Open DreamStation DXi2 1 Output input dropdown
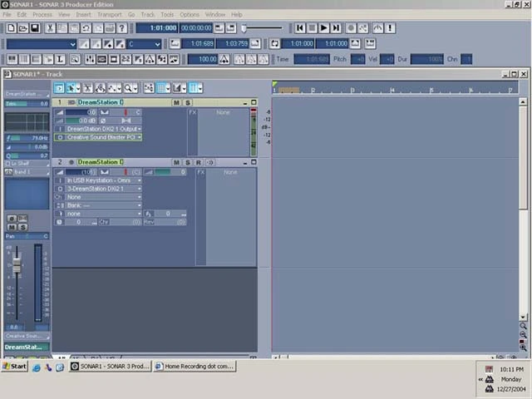Screen dimensions: 532x399 [x=103, y=129]
